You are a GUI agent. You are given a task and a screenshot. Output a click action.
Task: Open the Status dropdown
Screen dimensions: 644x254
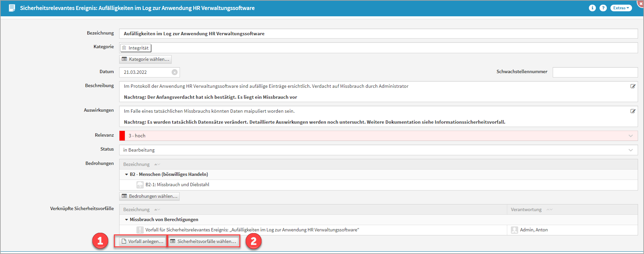tap(630, 150)
